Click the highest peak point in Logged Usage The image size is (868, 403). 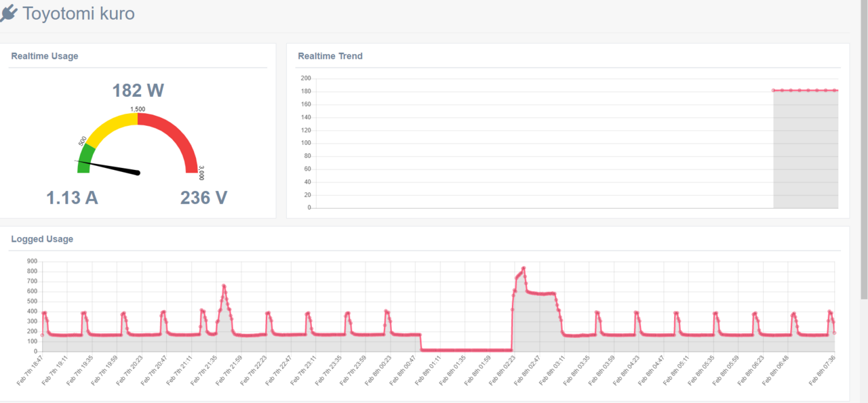[x=524, y=268]
